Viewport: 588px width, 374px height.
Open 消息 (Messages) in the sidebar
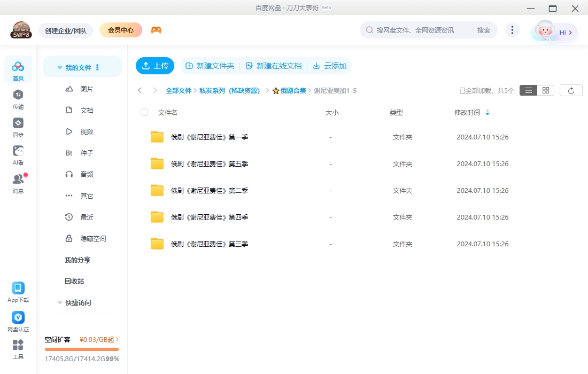pyautogui.click(x=18, y=183)
